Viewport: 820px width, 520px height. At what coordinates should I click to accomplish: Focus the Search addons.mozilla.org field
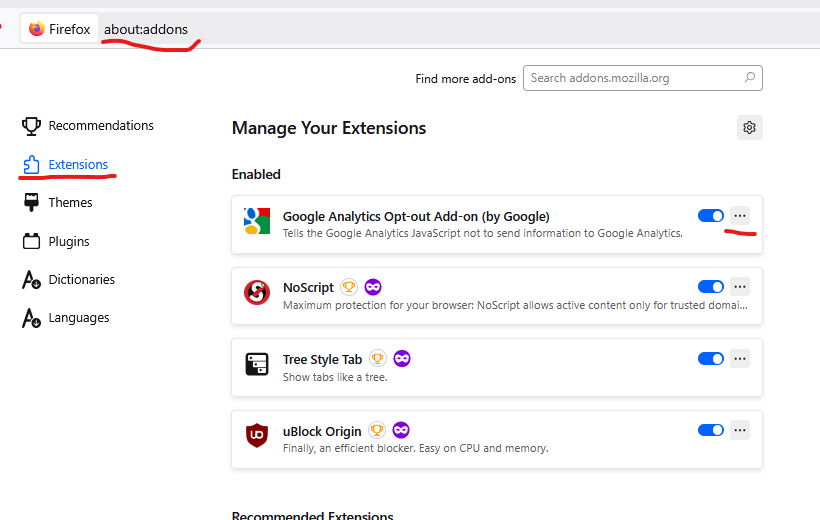[643, 78]
